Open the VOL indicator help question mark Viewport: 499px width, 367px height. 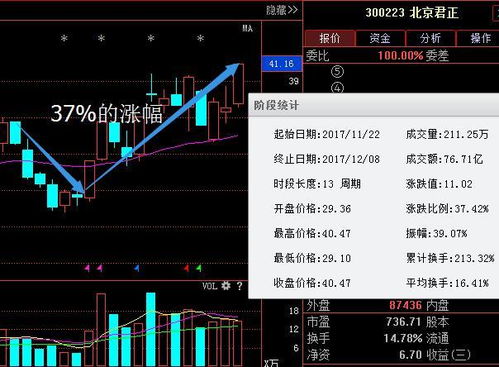click(x=239, y=286)
